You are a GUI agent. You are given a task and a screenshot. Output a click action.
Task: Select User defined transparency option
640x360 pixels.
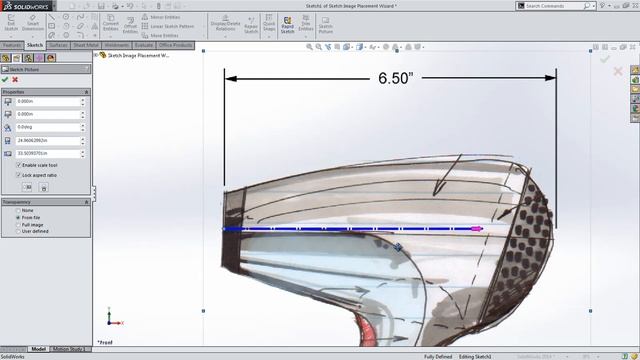pos(18,231)
